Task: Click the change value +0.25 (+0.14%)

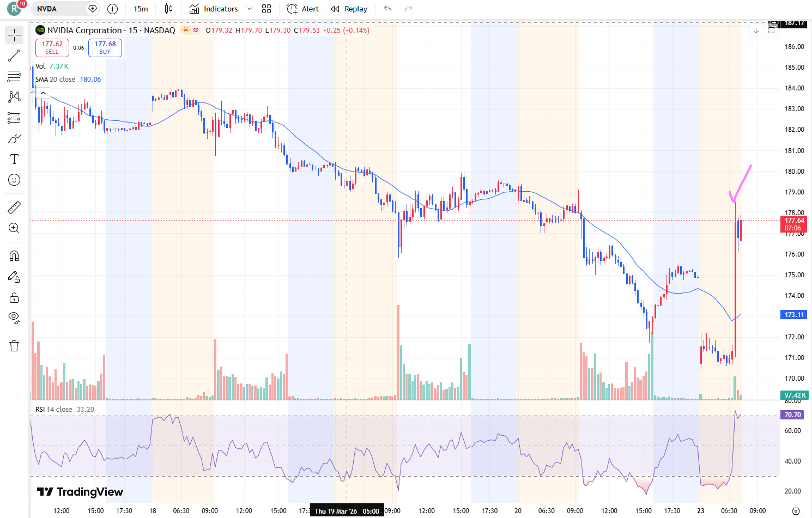Action: click(346, 31)
